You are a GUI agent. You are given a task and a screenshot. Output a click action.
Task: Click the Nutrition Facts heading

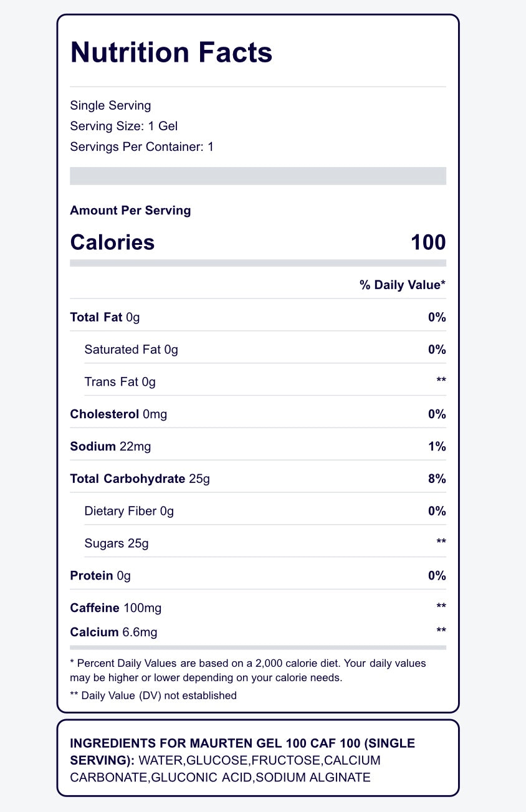[x=171, y=52]
